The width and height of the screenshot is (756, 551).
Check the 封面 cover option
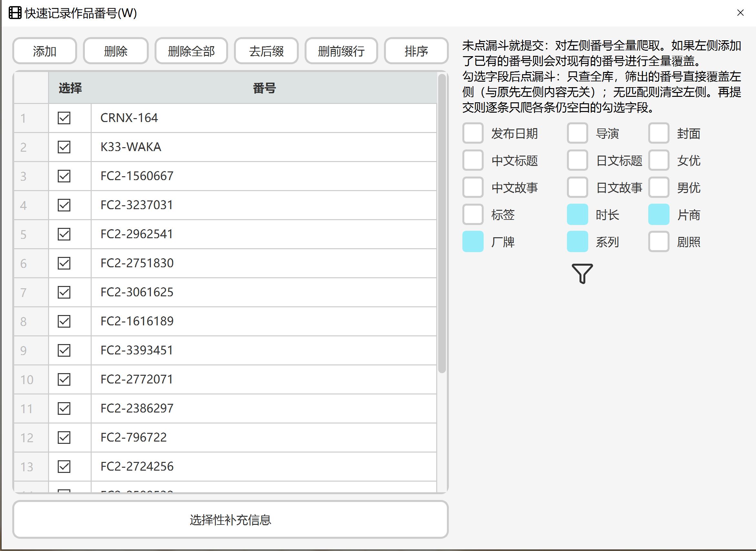click(658, 133)
